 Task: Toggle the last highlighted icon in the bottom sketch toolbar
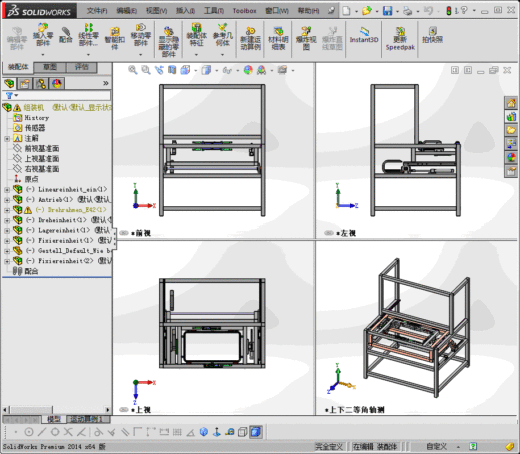[255, 432]
